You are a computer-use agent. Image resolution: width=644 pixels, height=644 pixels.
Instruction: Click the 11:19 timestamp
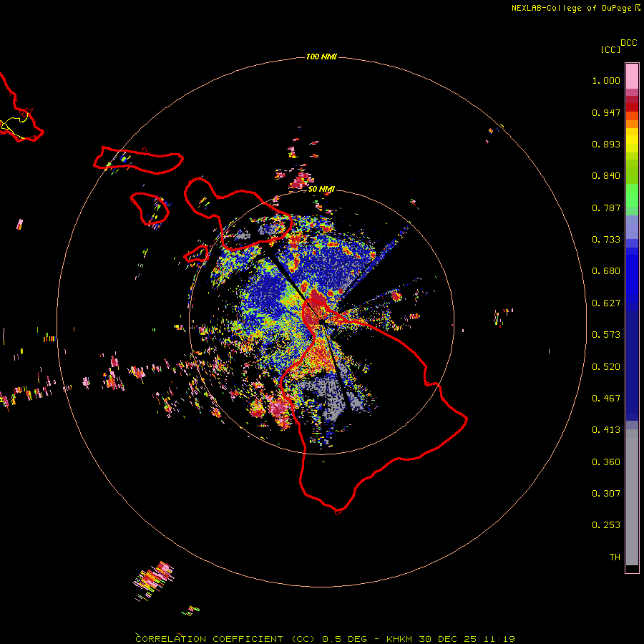coord(499,639)
